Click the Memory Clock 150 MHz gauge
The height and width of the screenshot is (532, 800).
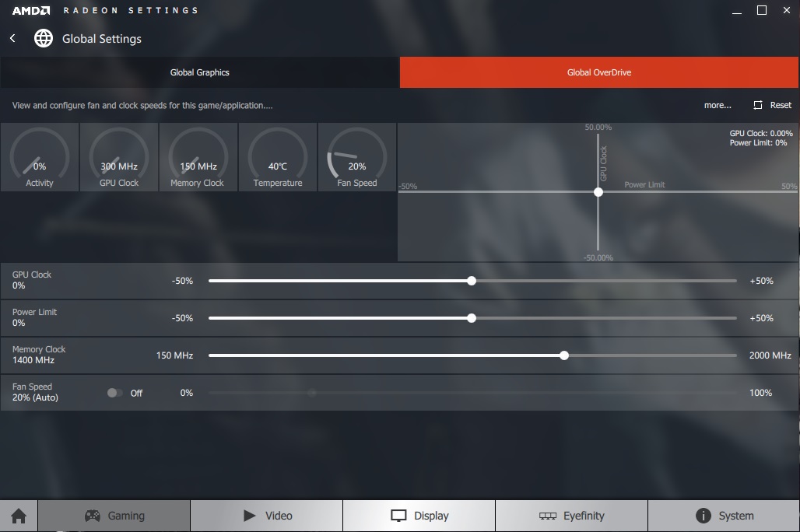(x=198, y=157)
